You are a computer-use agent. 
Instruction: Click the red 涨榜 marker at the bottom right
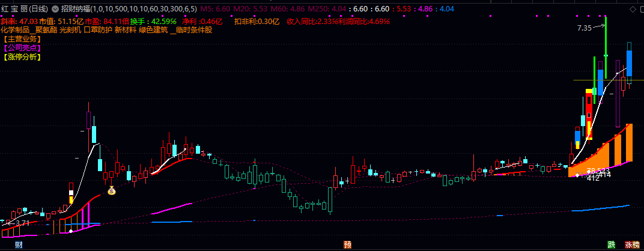click(633, 245)
